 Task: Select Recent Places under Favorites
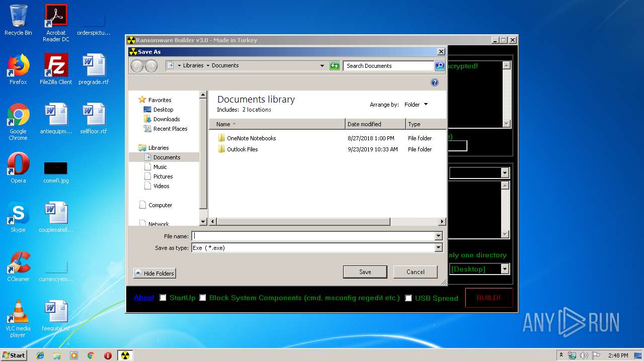(x=170, y=129)
